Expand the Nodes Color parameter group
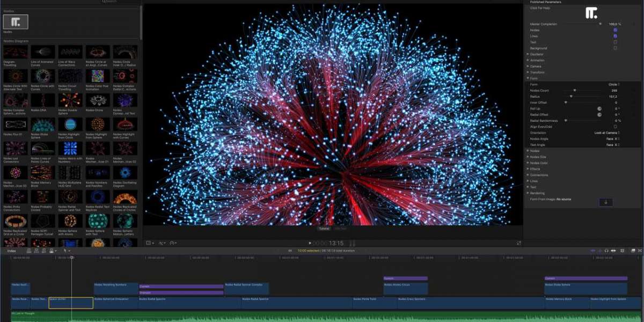The image size is (644, 322). (528, 163)
